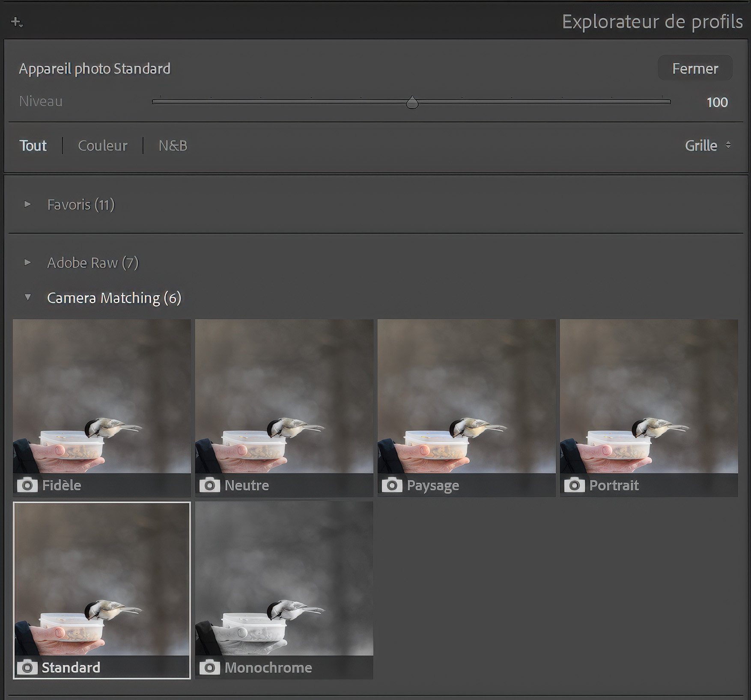This screenshot has width=751, height=700.
Task: Click the camera icon beside Neutre
Action: pyautogui.click(x=209, y=485)
